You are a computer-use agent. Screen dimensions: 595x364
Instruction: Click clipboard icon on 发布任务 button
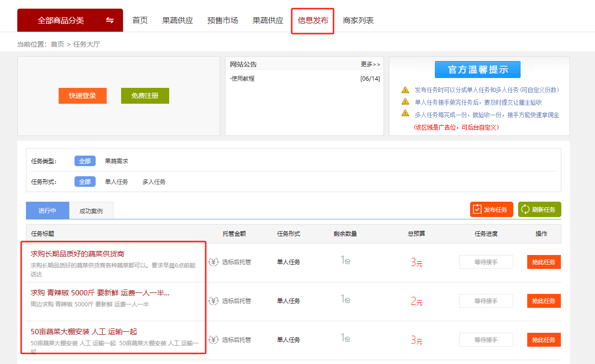coord(477,209)
